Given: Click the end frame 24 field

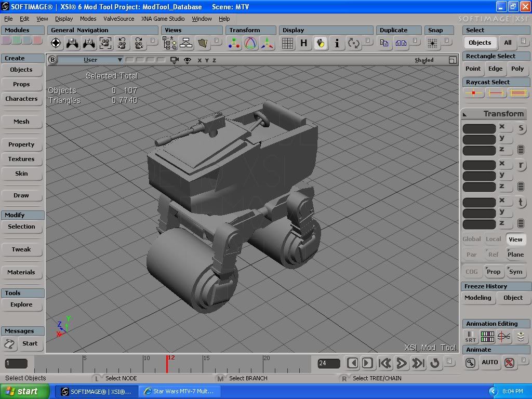Looking at the screenshot, I should (328, 363).
